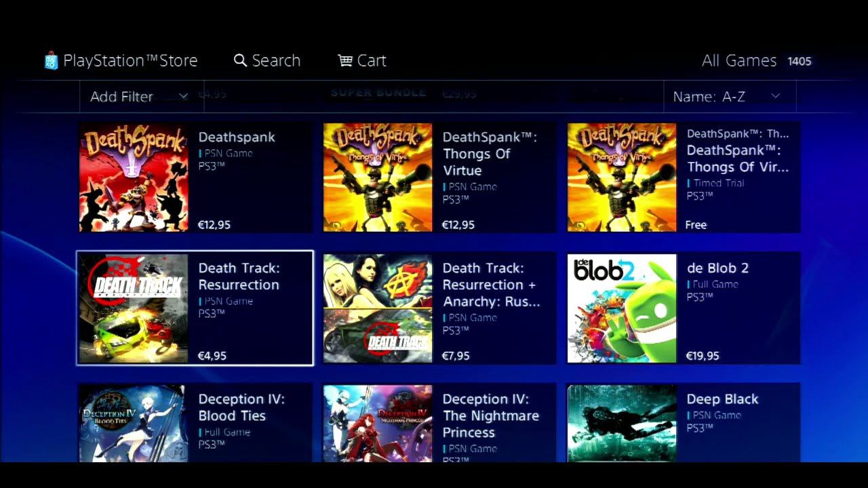Image resolution: width=868 pixels, height=488 pixels.
Task: Open DeathSpank™: Thongs Of Virtue PSN Game title
Action: click(x=490, y=154)
